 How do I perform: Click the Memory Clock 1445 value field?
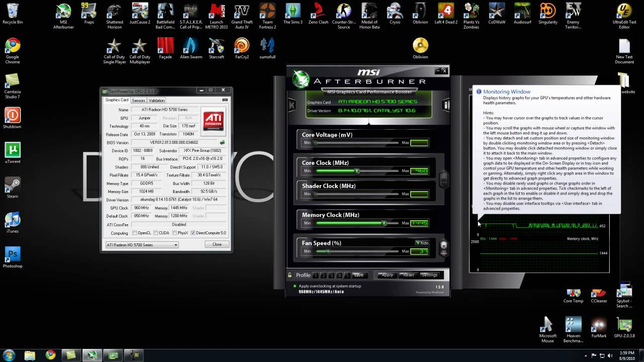pos(419,223)
